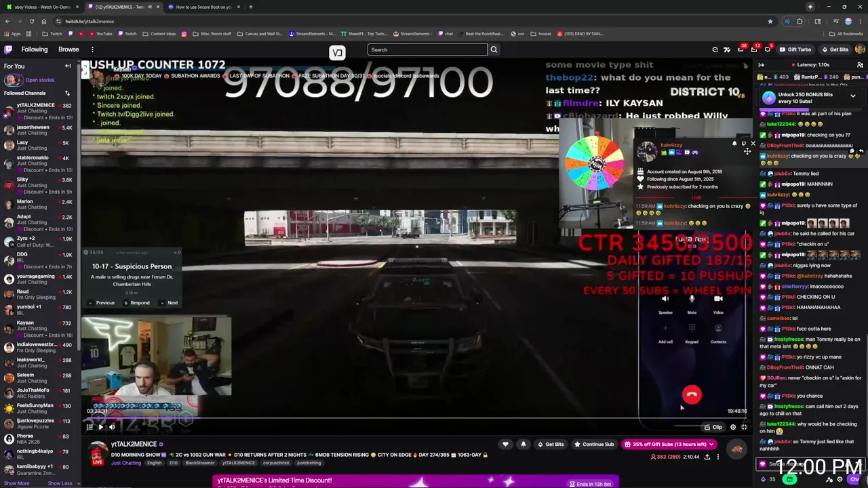The height and width of the screenshot is (488, 868).
Task: Open the three-dot menu beside Browse
Action: [x=92, y=49]
